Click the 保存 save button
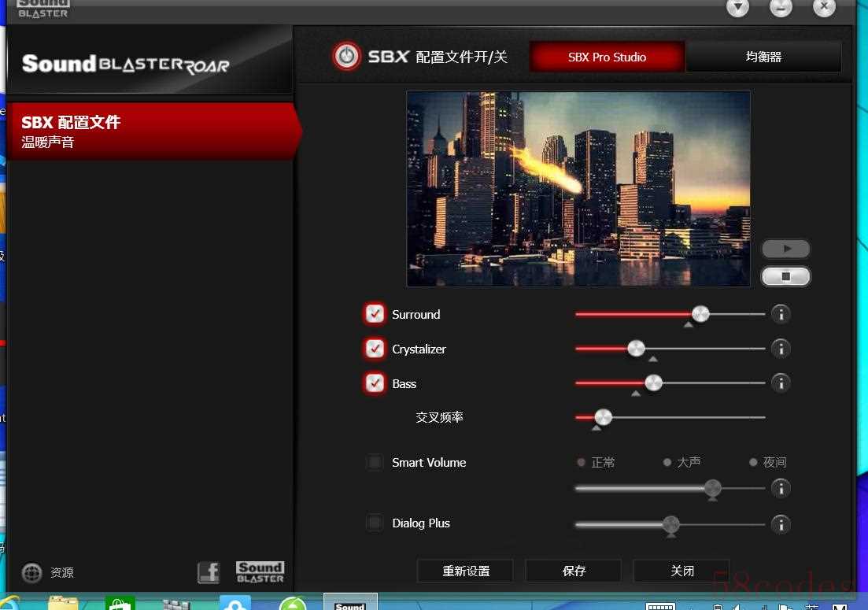The width and height of the screenshot is (868, 610). (x=574, y=571)
